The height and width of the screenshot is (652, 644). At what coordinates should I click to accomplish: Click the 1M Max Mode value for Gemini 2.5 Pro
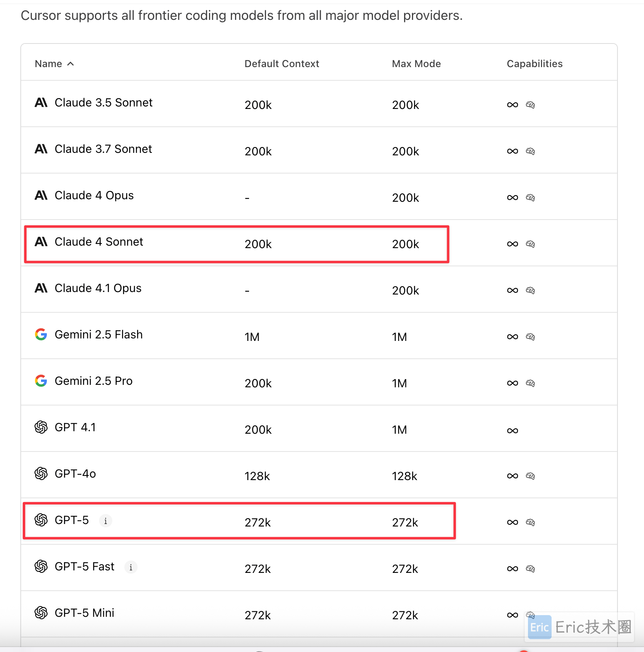pyautogui.click(x=399, y=383)
